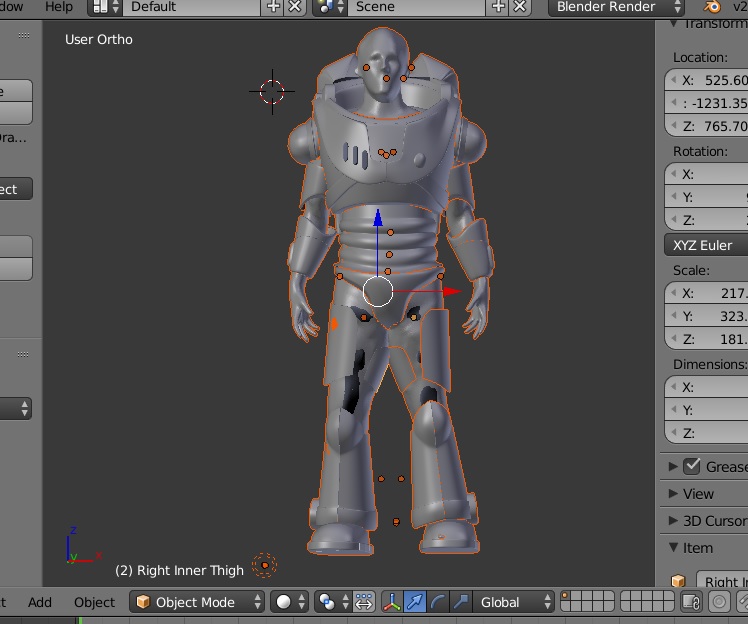This screenshot has height=624, width=748.
Task: Toggle manipulate center points button
Action: click(364, 602)
